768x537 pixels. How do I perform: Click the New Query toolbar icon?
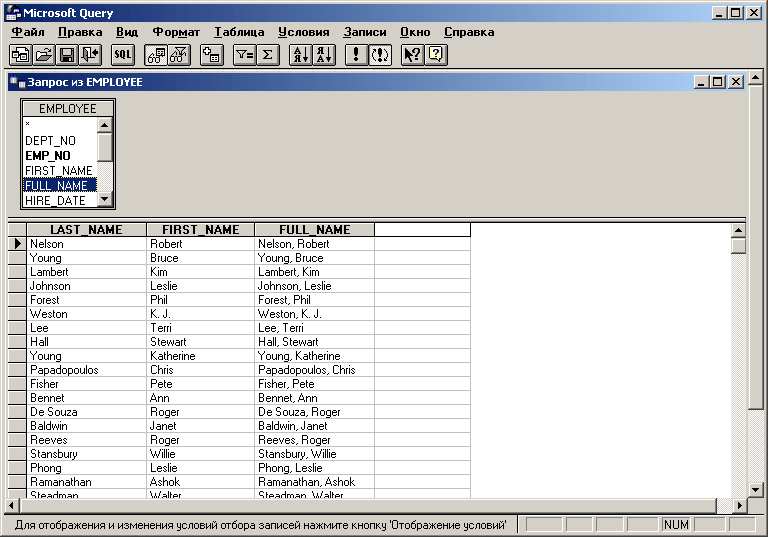(20, 55)
